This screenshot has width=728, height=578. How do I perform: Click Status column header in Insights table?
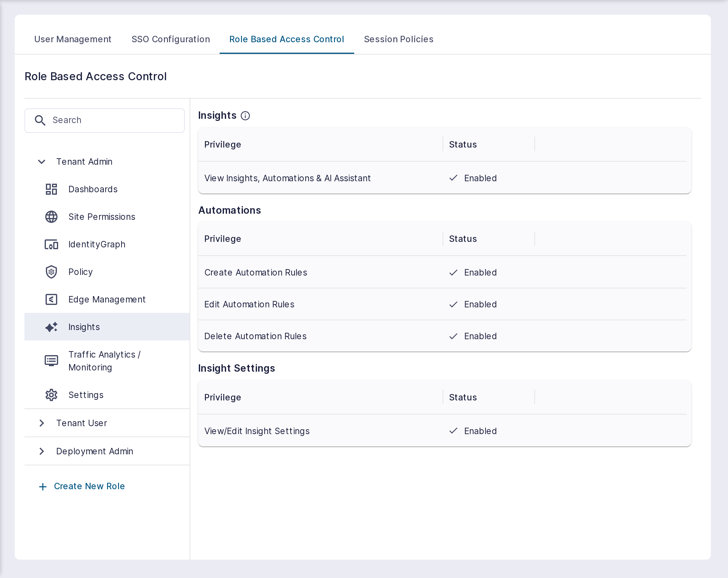click(462, 145)
